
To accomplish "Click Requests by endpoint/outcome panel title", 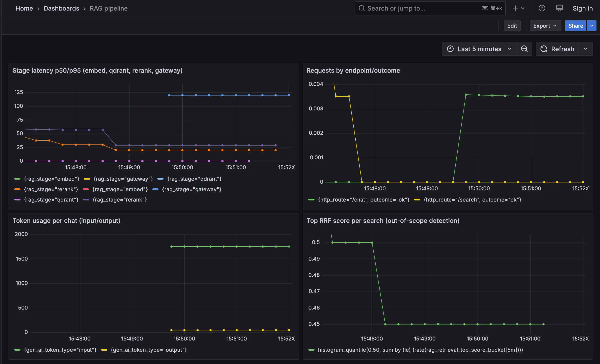I will click(353, 70).
